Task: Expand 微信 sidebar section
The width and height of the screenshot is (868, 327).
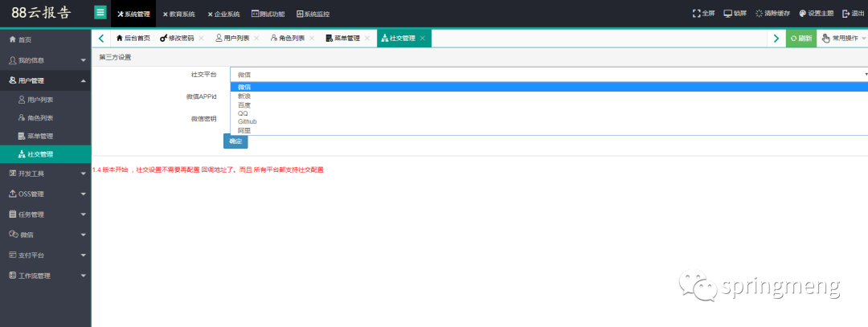Action: [x=45, y=235]
